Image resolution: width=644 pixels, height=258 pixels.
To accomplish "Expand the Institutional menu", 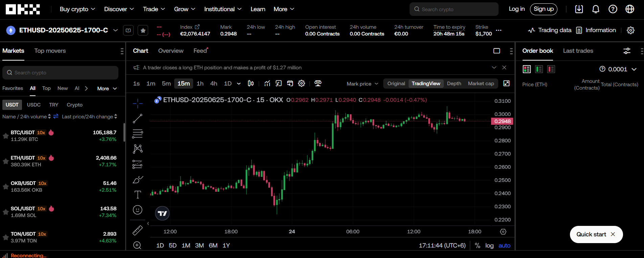I will (x=223, y=9).
